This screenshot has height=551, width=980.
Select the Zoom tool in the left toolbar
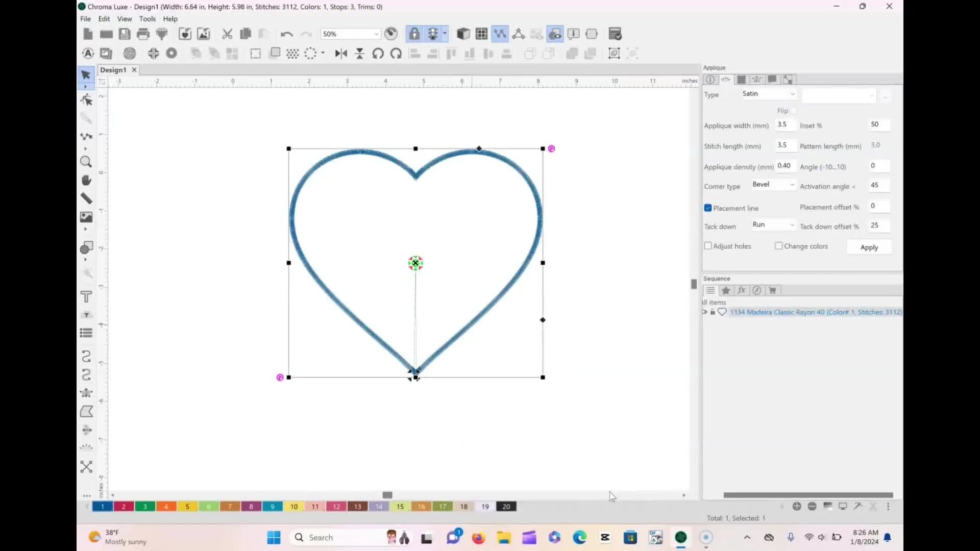[x=86, y=162]
